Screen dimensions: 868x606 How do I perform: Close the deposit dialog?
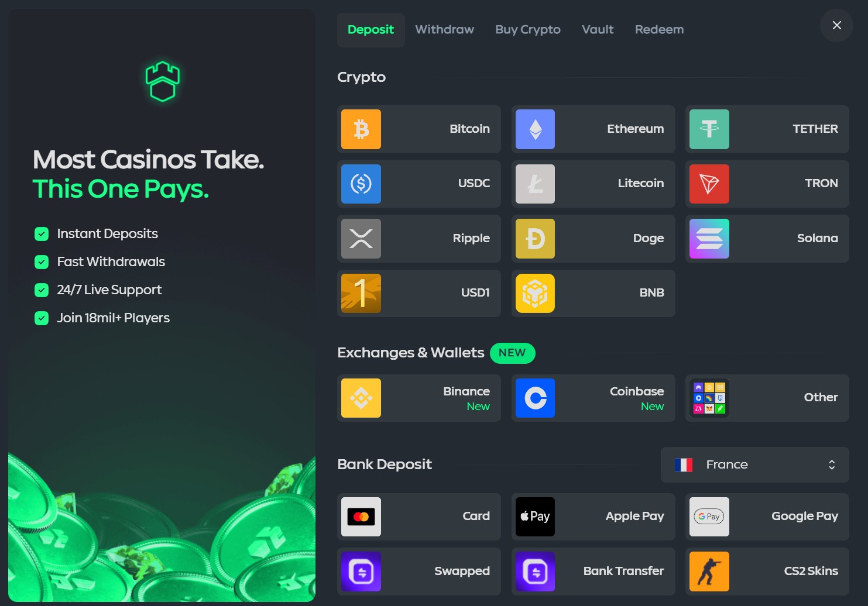[837, 25]
